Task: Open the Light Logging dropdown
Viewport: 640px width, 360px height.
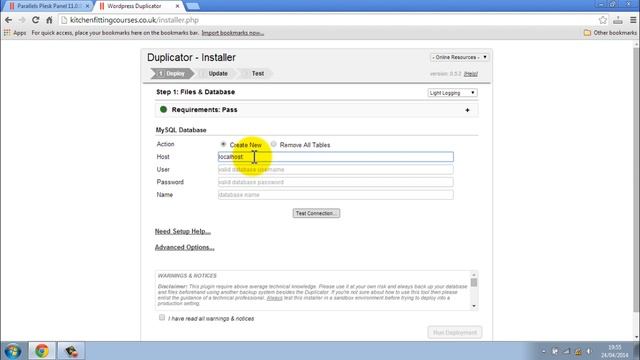Action: tap(452, 93)
